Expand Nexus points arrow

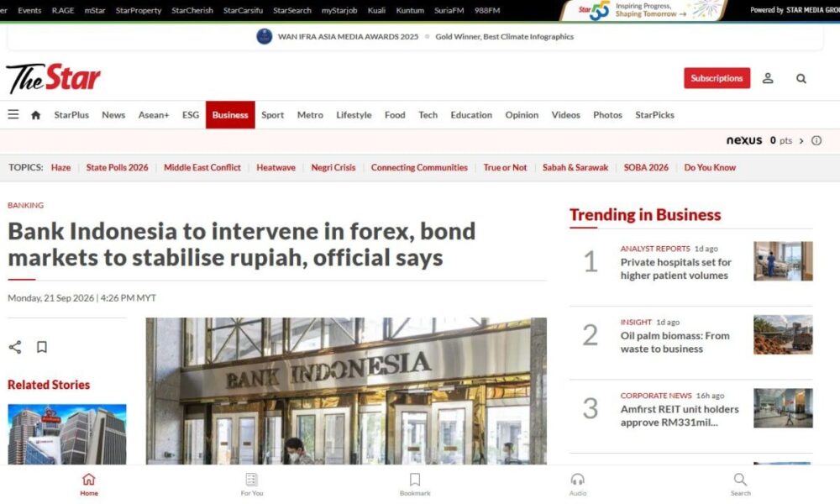[801, 141]
